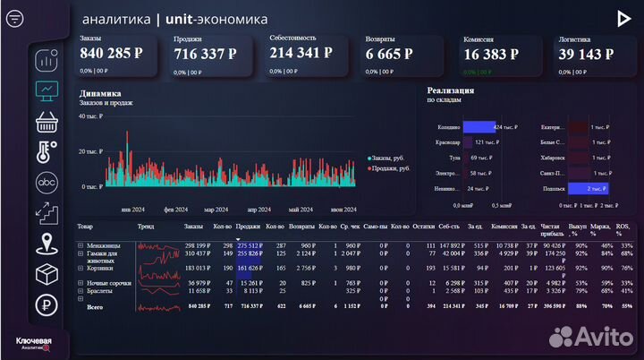
Task: Sort table by Заказы column header
Action: [193, 227]
